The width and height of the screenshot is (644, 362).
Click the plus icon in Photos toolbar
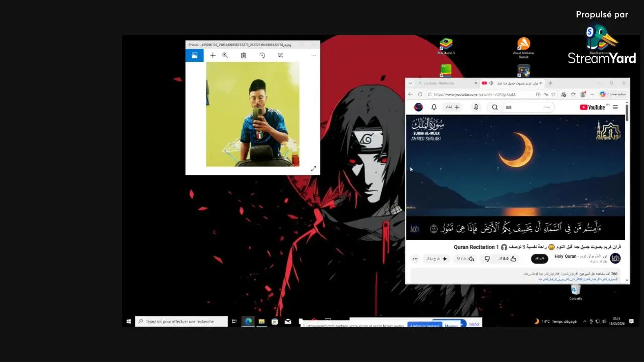tap(213, 55)
